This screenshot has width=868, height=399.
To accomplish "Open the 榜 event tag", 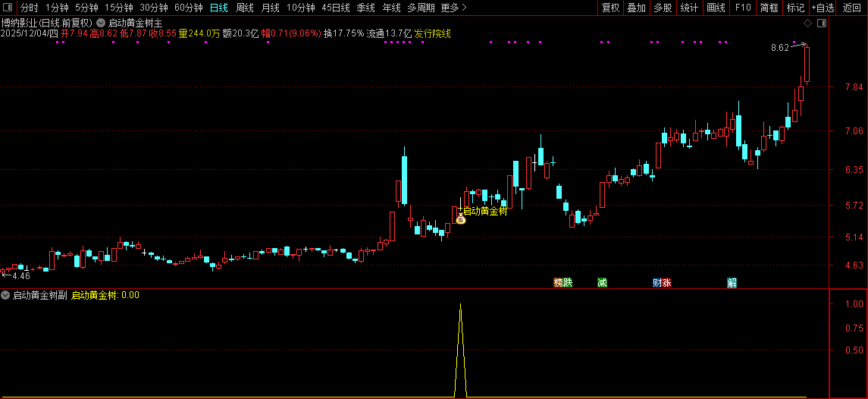I will point(559,283).
